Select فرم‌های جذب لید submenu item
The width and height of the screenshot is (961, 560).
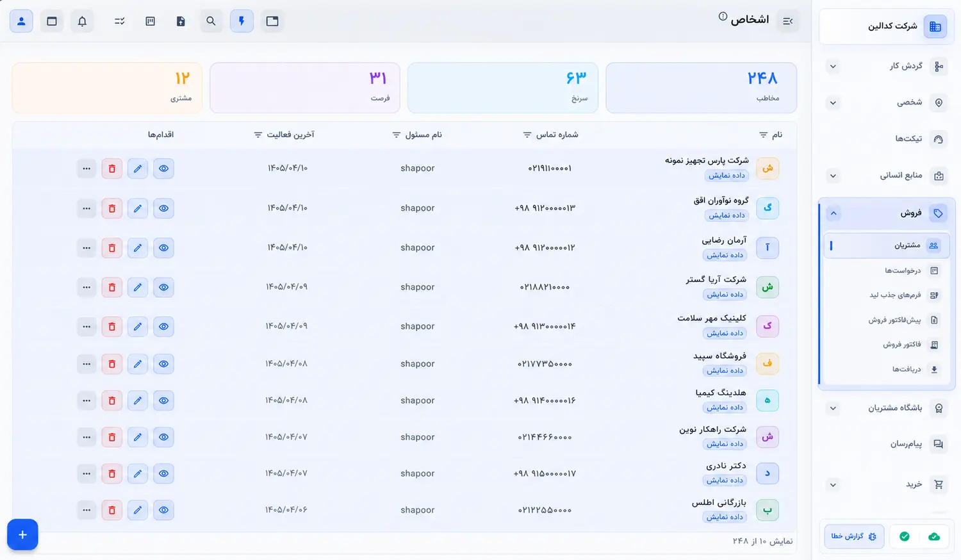tap(886, 295)
